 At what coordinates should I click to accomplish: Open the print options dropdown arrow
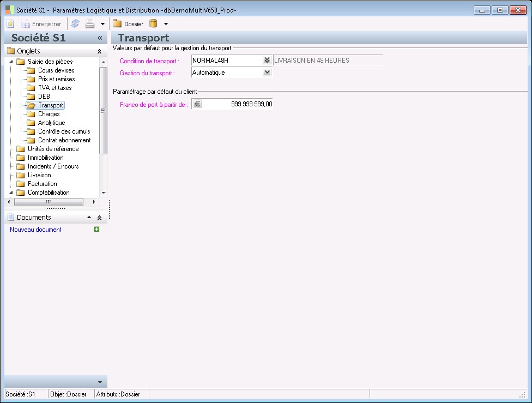pos(102,24)
